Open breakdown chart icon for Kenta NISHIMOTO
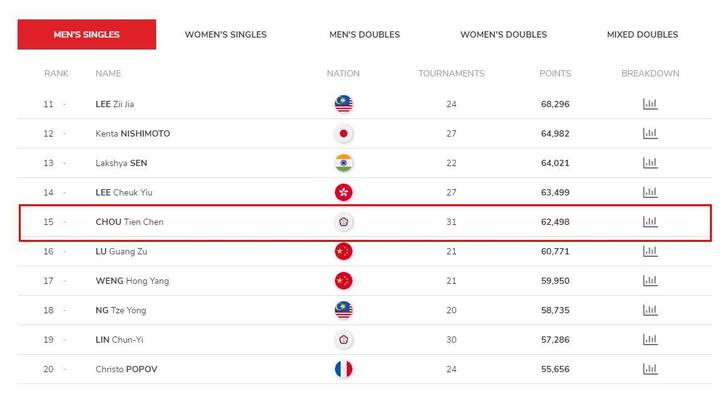720x406 pixels. click(x=650, y=134)
